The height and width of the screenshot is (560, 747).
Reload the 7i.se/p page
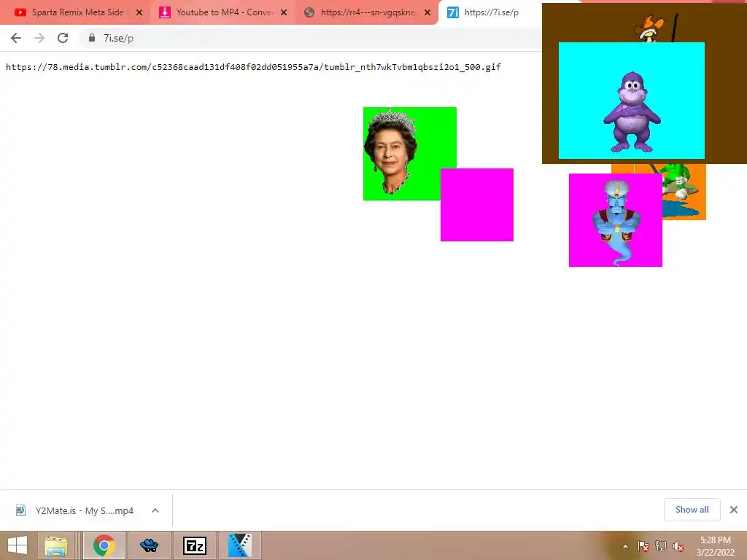coord(63,38)
